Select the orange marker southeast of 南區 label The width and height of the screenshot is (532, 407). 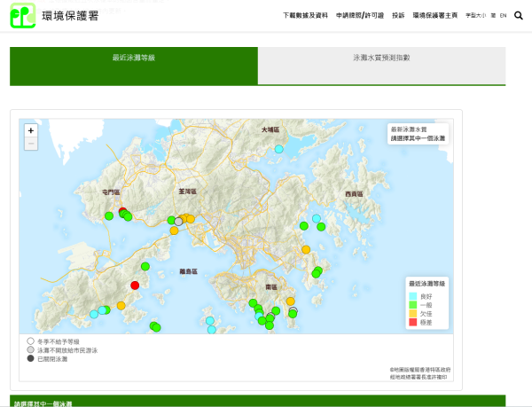coord(291,301)
